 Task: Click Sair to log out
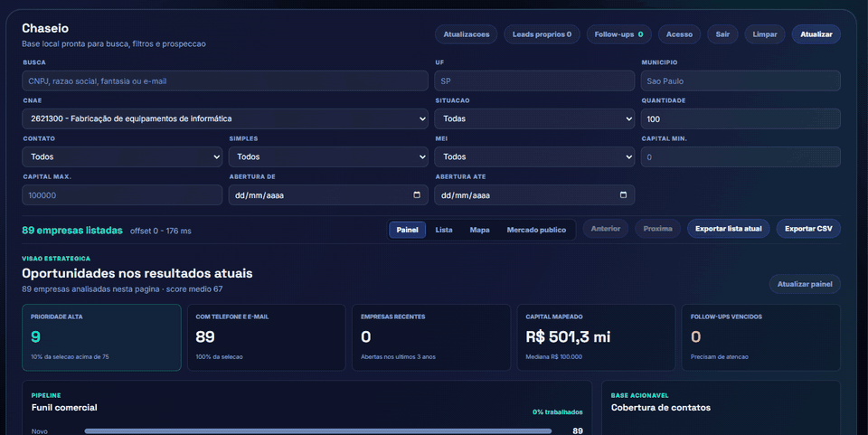[722, 34]
